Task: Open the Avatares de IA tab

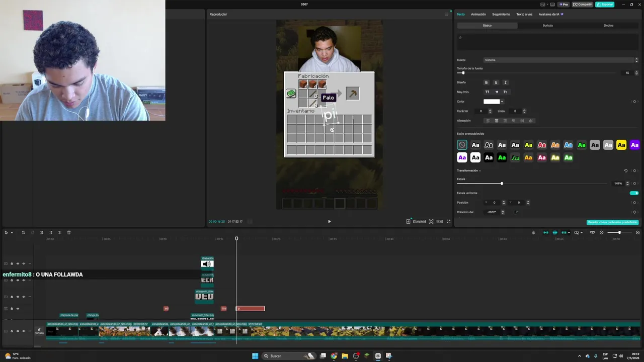Action: pyautogui.click(x=551, y=14)
